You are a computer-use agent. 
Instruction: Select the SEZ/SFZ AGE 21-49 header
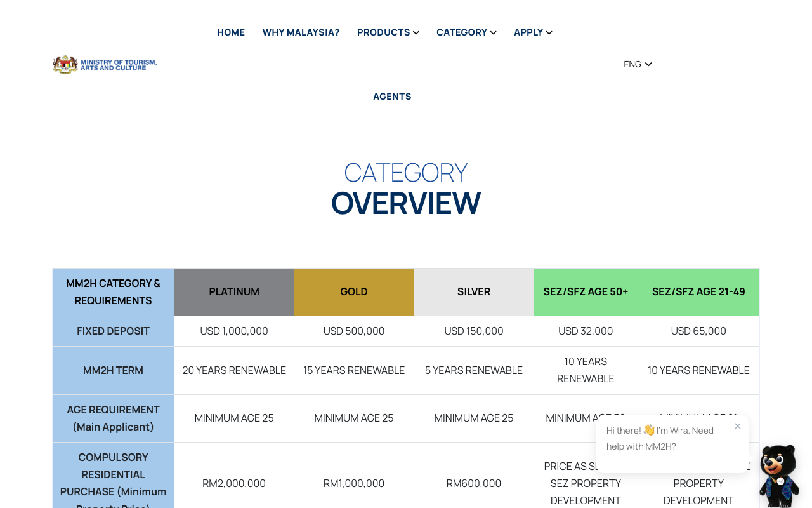click(698, 292)
